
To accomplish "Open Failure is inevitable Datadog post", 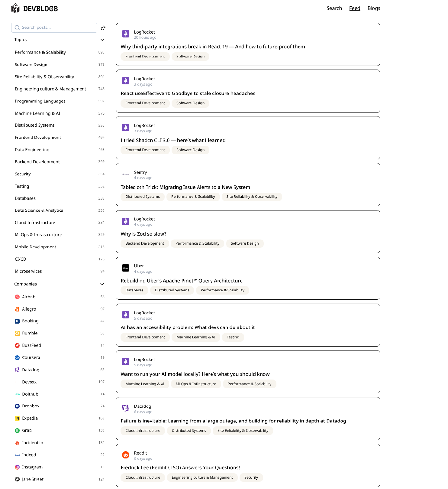I will (233, 421).
